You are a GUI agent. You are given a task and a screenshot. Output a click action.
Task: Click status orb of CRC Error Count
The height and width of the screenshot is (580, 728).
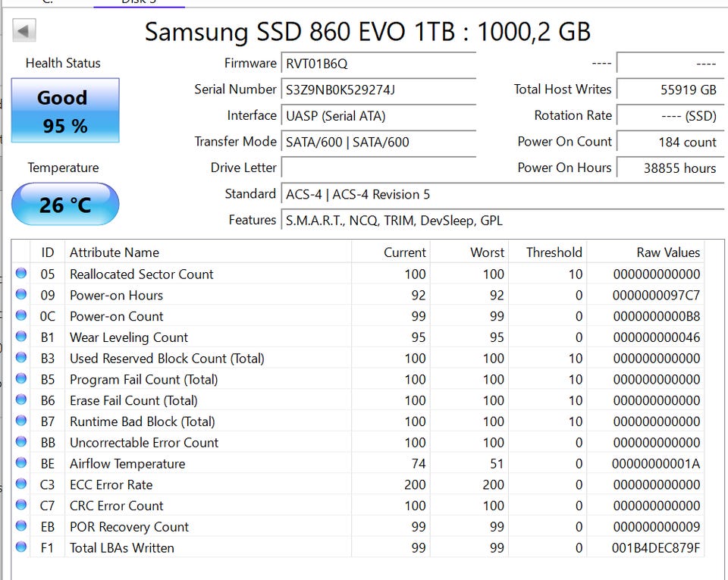pyautogui.click(x=21, y=504)
